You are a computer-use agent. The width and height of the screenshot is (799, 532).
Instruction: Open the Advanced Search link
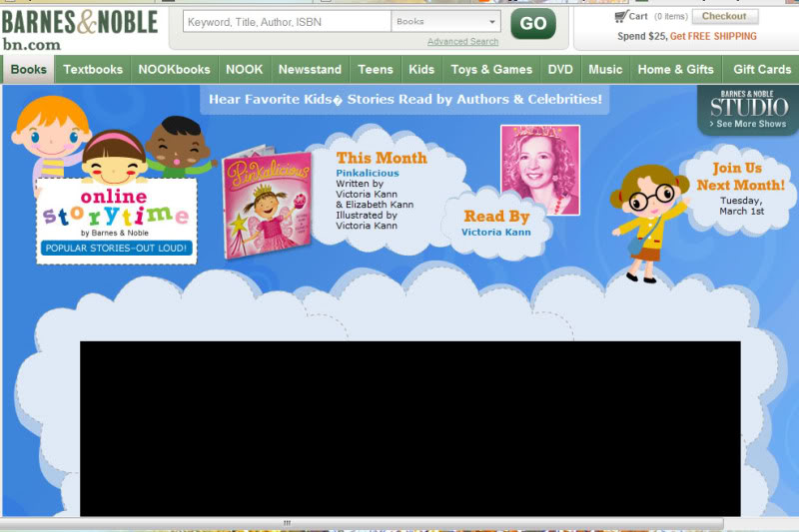(462, 42)
